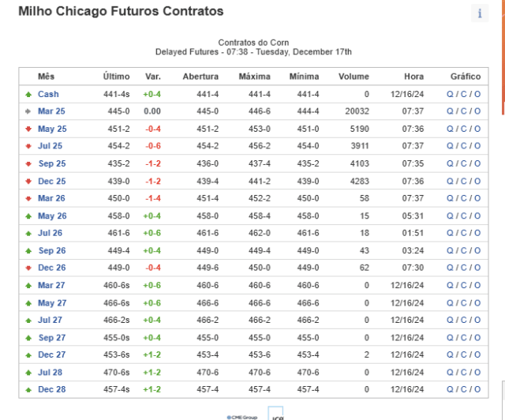Open the C chart link for Mar 27
The height and width of the screenshot is (420, 505).
(x=463, y=285)
